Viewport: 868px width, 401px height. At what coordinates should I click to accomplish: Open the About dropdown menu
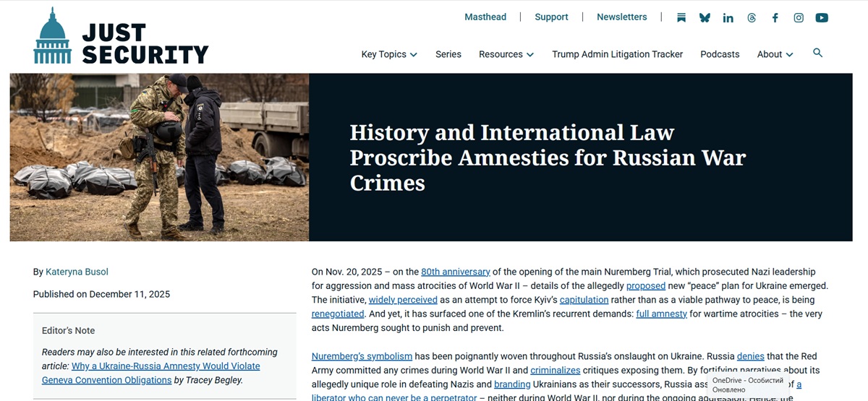pyautogui.click(x=775, y=54)
